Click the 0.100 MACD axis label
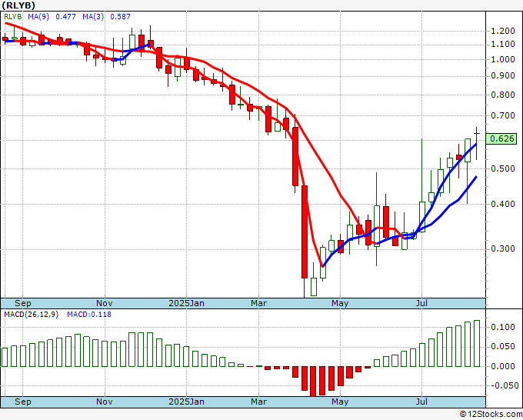The image size is (523, 420). [503, 327]
